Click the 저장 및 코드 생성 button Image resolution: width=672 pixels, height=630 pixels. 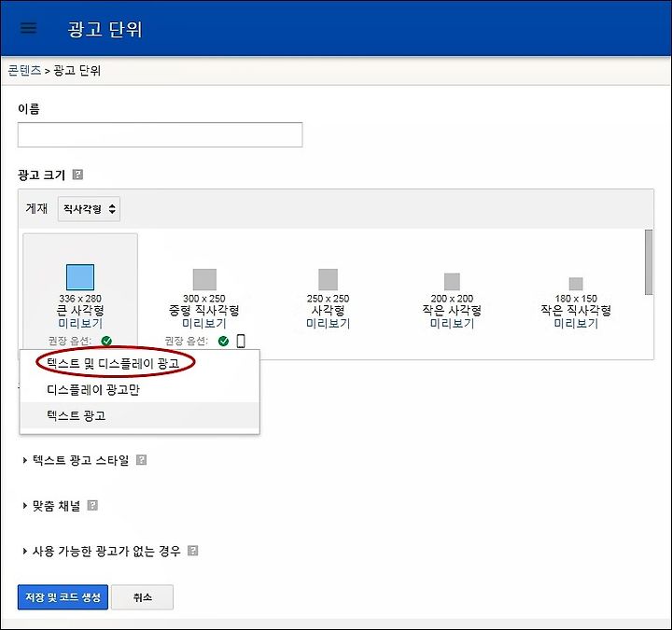(63, 597)
